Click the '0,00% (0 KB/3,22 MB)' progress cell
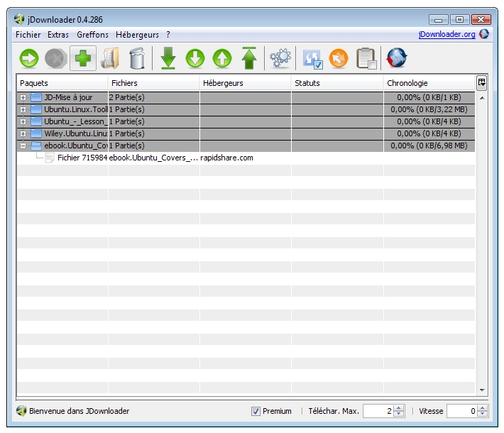504x433 pixels. 429,109
